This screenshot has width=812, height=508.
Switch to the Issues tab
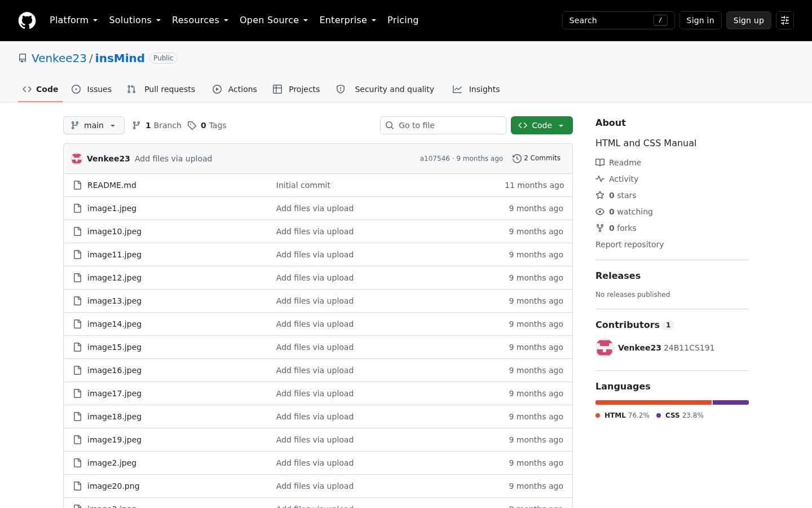(92, 89)
